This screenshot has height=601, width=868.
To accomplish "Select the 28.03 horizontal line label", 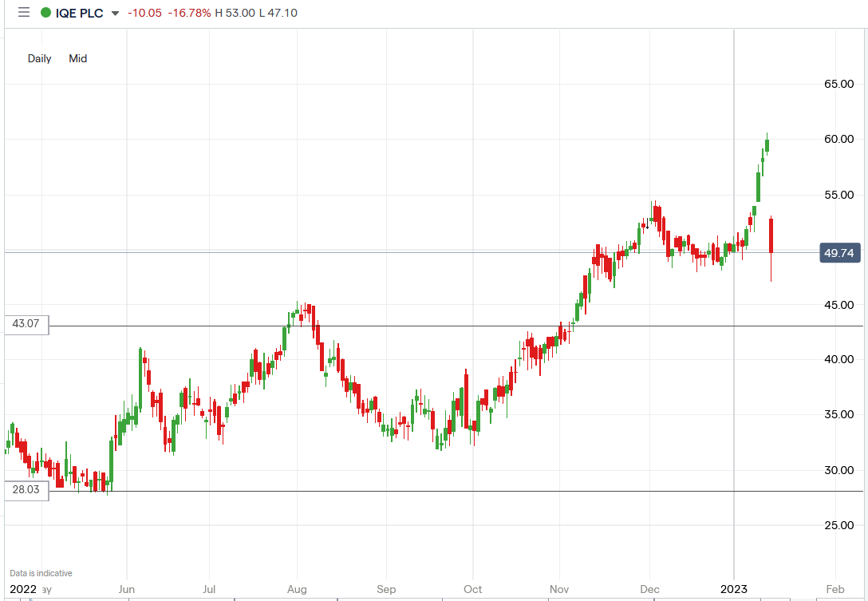I will [x=26, y=490].
